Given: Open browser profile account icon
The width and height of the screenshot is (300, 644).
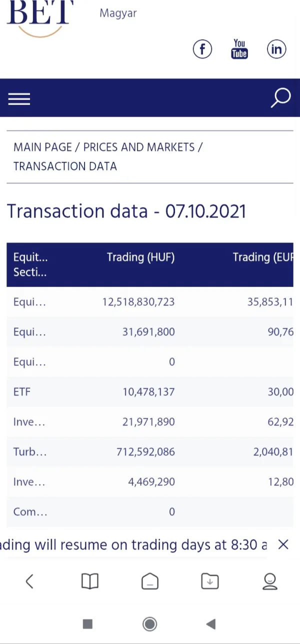Looking at the screenshot, I should coord(270,581).
